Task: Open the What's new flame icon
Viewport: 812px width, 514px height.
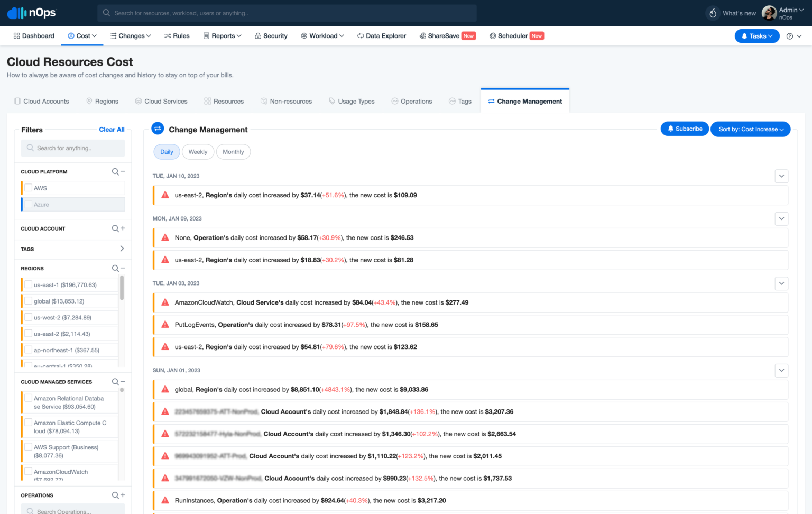Action: [713, 13]
